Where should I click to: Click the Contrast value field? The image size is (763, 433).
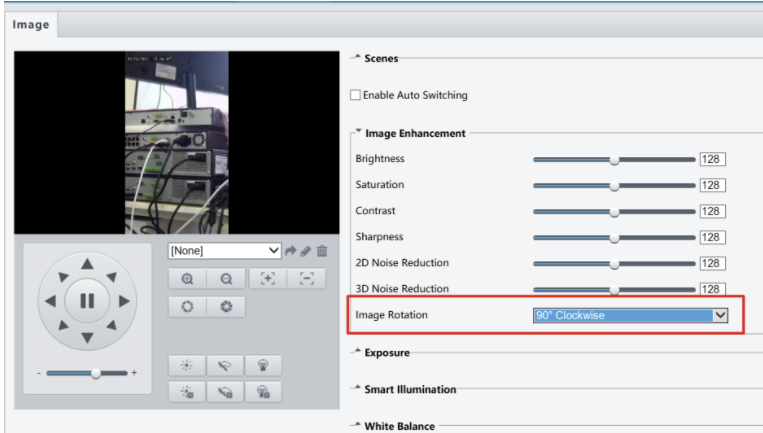[x=713, y=211]
